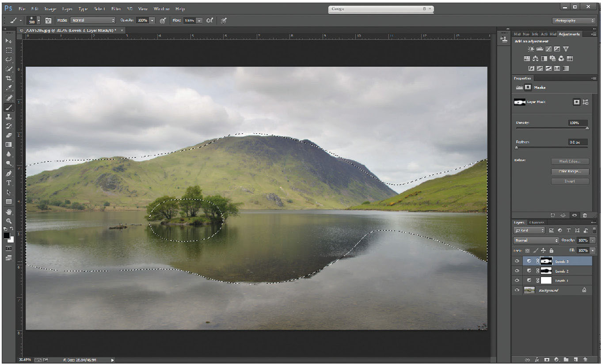
Task: Delete layer using Layers panel trash icon
Action: click(586, 360)
